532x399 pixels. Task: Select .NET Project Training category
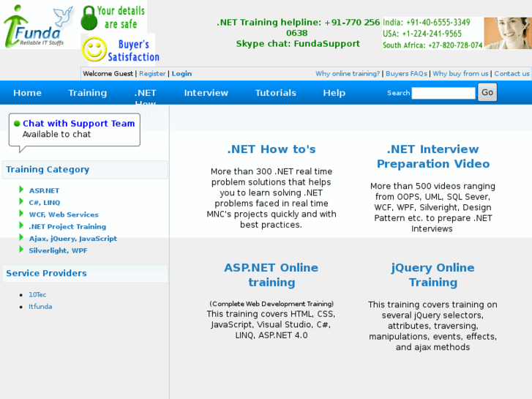pyautogui.click(x=67, y=226)
